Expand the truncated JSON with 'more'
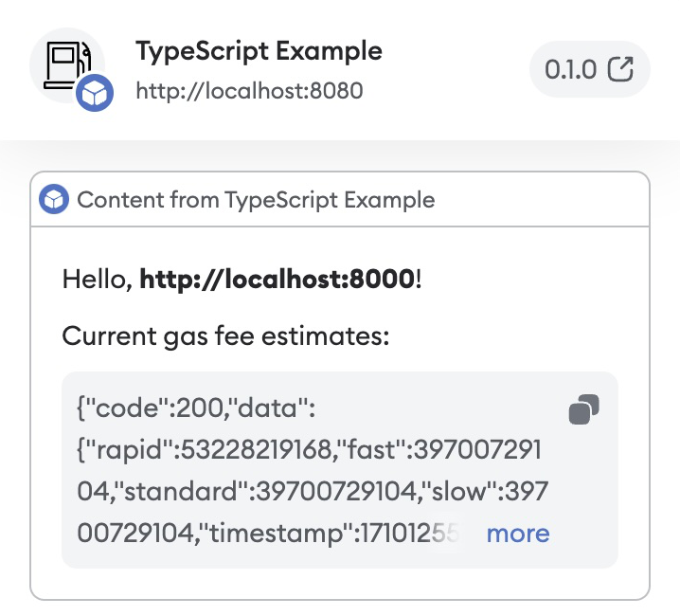The width and height of the screenshot is (680, 616). 517,534
